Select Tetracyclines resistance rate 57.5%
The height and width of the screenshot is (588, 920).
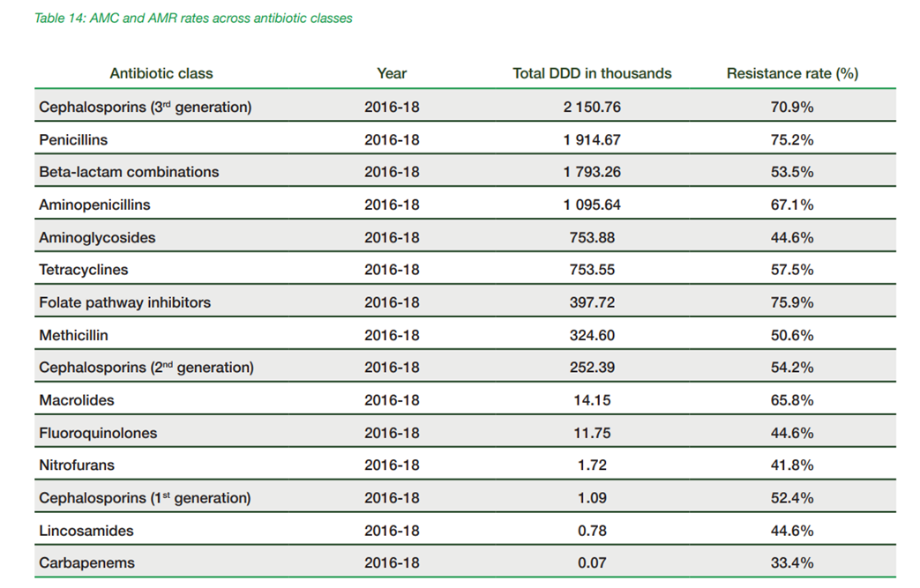[792, 270]
